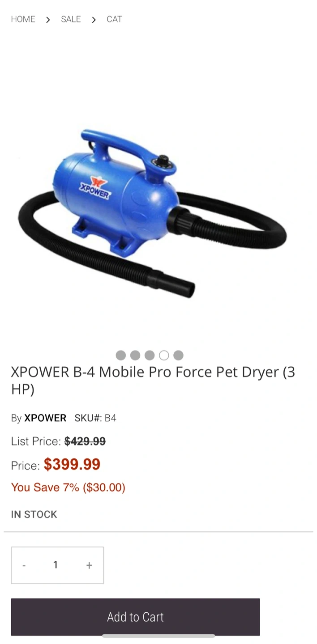Jump to the fifth carousel image dot

pos(178,355)
